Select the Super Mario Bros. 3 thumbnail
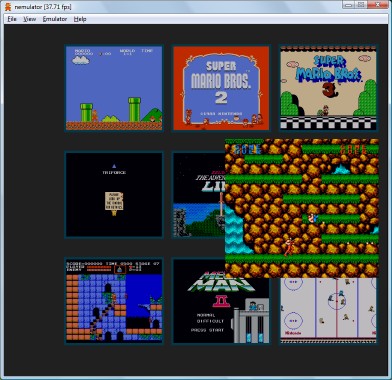 pyautogui.click(x=328, y=88)
